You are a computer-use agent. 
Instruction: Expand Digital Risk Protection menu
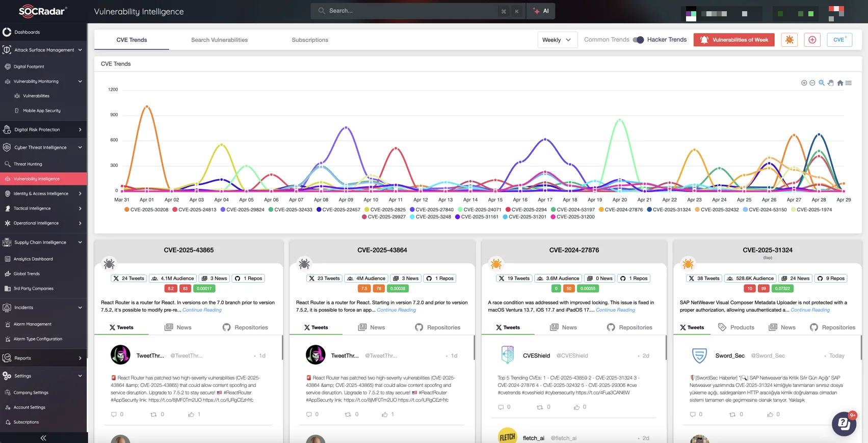click(43, 130)
